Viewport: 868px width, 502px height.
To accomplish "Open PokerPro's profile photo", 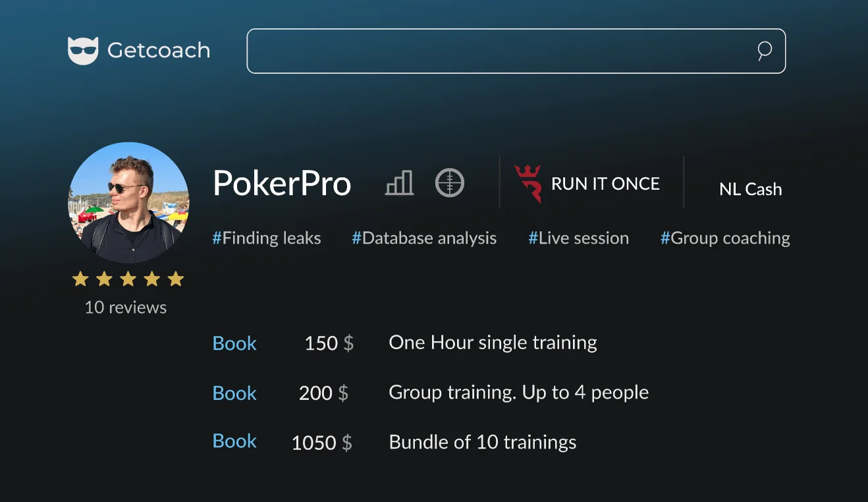I will pos(128,204).
